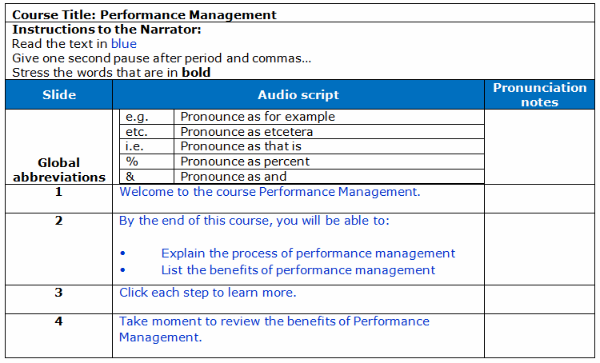Click the Pronunciation notes column header

tap(540, 94)
